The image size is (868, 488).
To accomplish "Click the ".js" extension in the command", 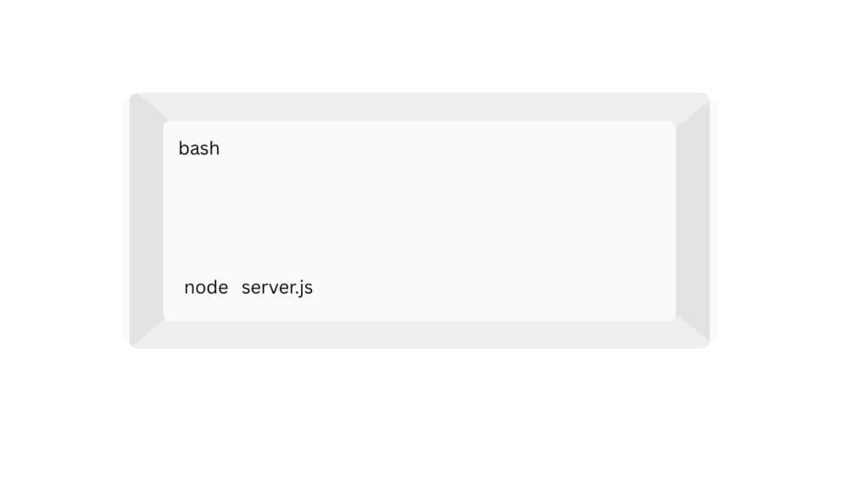I will tap(303, 288).
